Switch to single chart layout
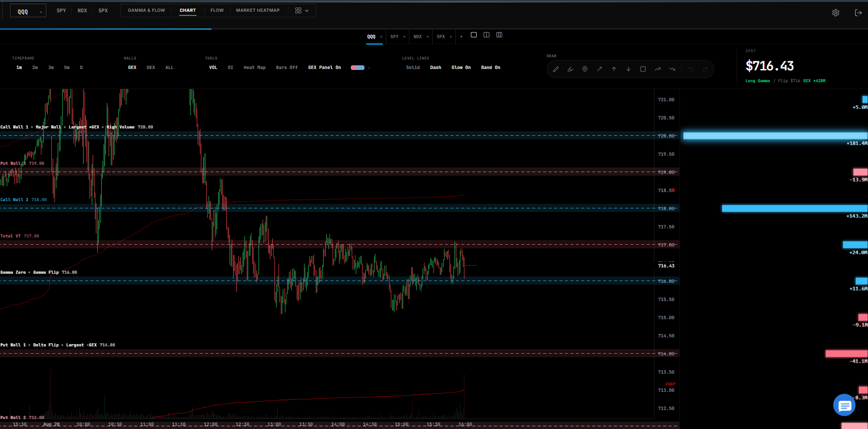The image size is (868, 429). click(x=474, y=35)
